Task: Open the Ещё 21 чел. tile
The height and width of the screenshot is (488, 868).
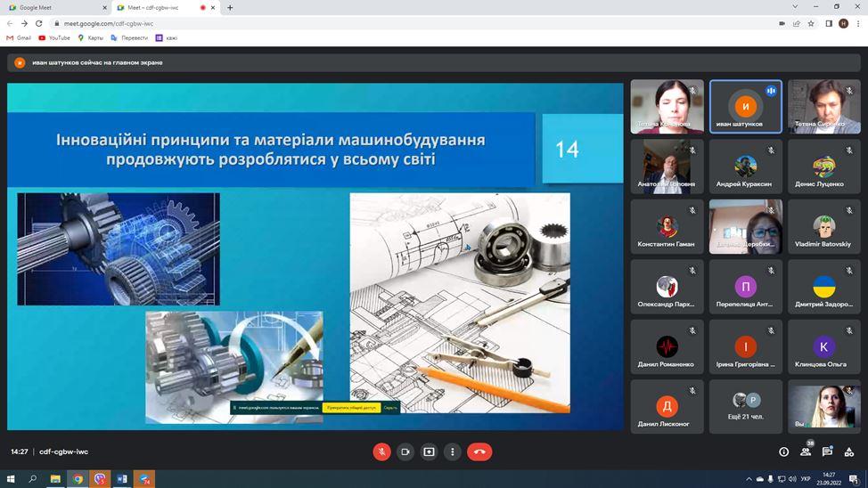Action: click(746, 407)
